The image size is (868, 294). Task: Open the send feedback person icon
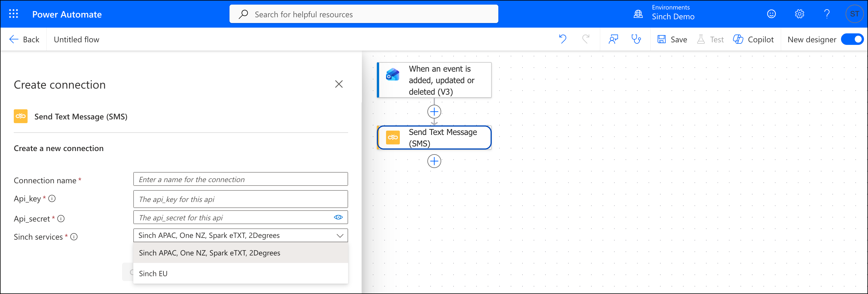click(613, 39)
